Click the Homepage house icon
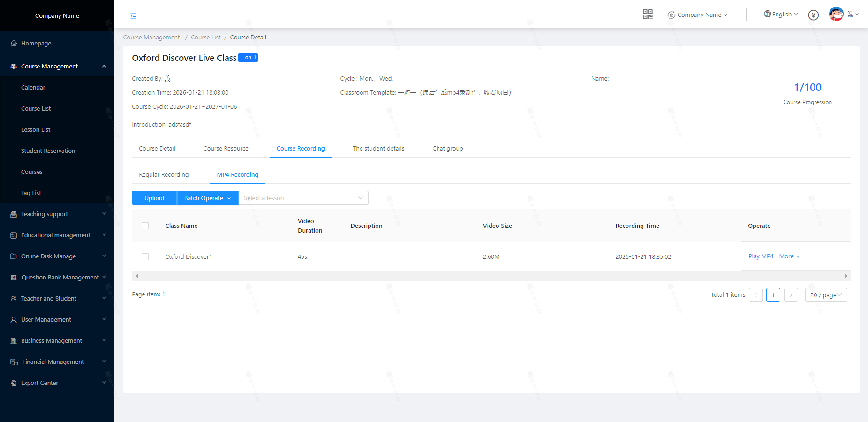This screenshot has height=422, width=868. coord(14,43)
